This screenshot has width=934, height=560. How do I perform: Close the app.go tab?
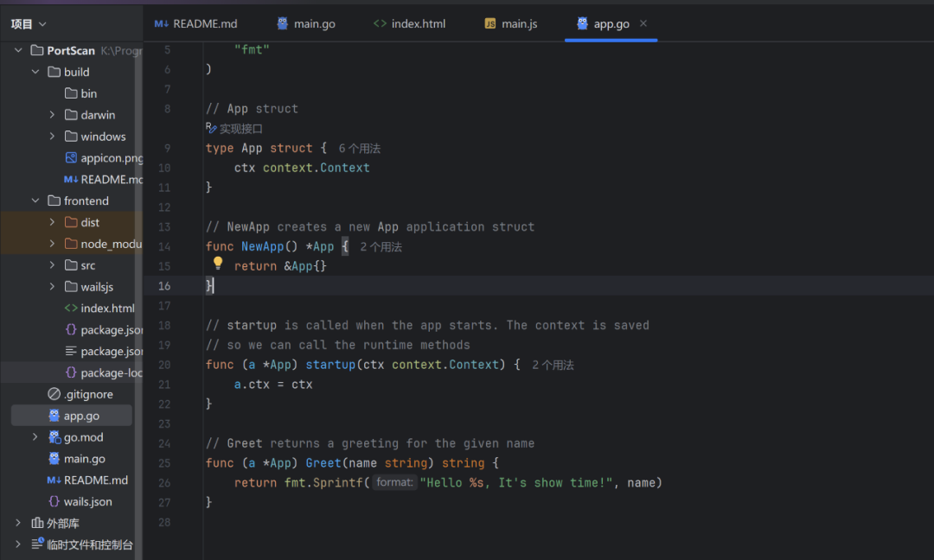643,23
